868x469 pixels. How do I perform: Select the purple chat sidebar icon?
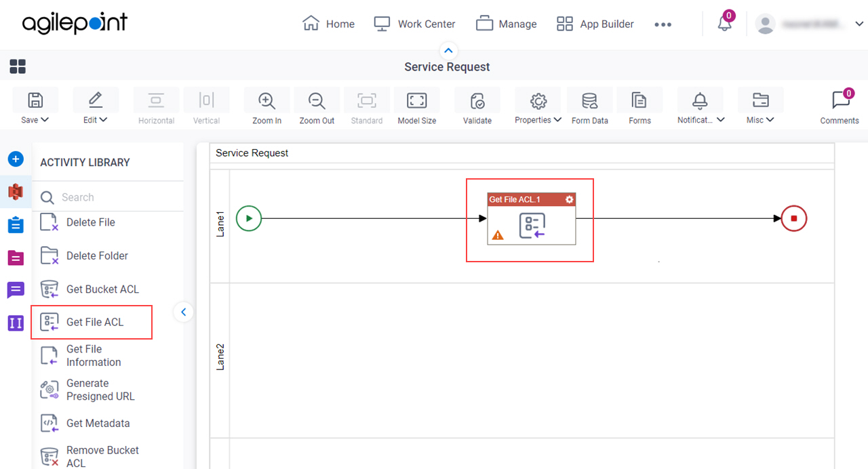click(x=16, y=290)
